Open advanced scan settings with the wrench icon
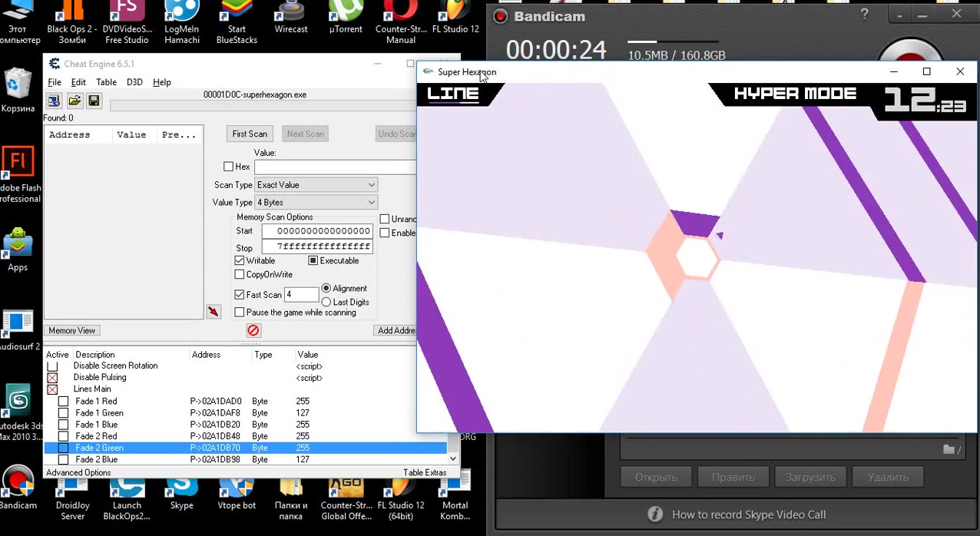This screenshot has height=536, width=980. point(214,311)
